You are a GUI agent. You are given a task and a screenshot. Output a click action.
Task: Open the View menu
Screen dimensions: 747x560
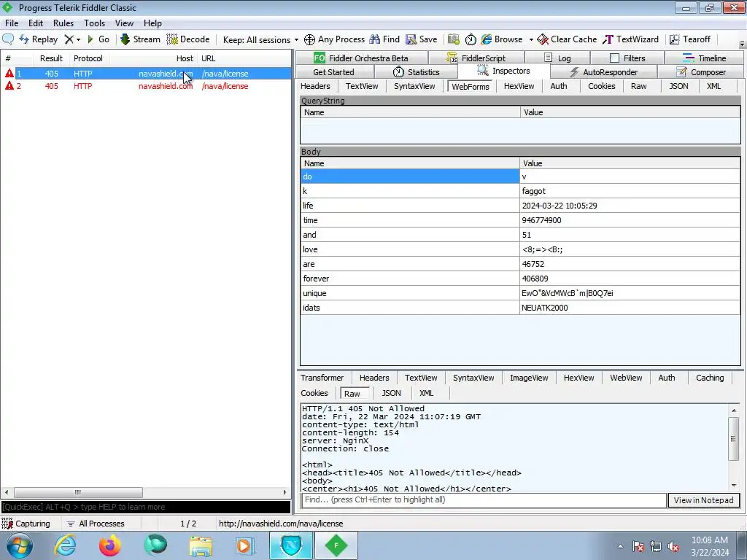[x=124, y=23]
